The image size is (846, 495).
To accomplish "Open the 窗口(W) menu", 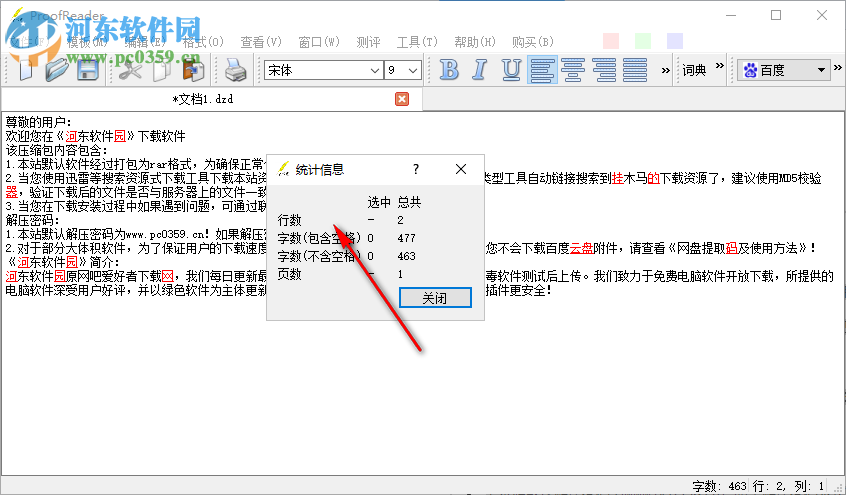I will [x=319, y=42].
